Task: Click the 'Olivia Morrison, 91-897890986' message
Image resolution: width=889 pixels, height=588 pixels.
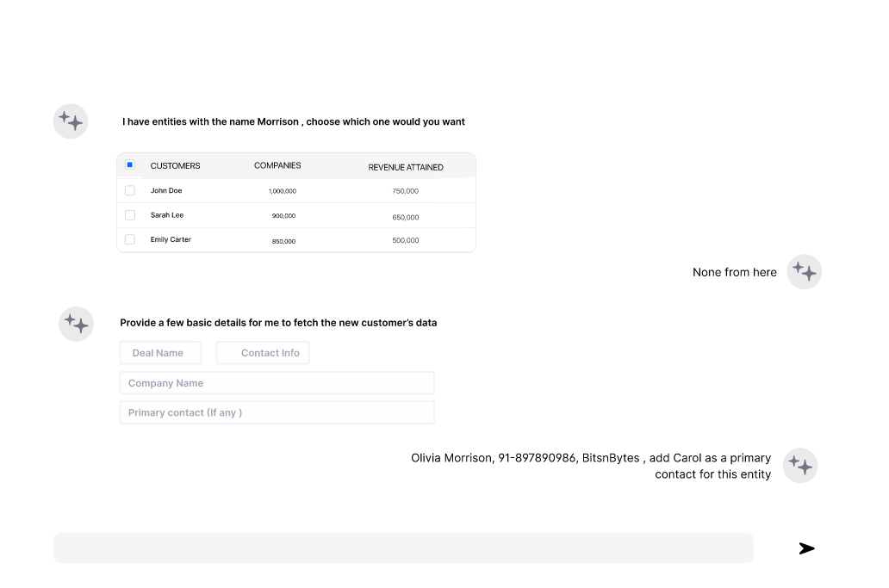Action: point(591,466)
